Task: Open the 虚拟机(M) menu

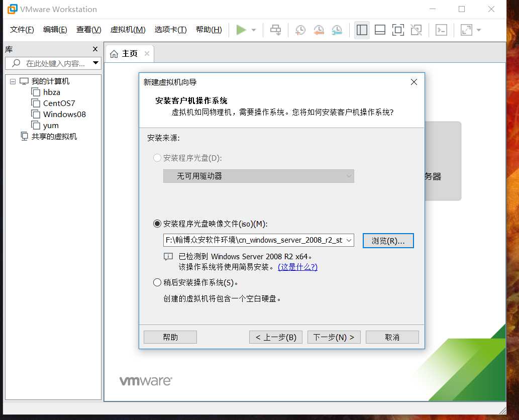Action: pyautogui.click(x=128, y=30)
